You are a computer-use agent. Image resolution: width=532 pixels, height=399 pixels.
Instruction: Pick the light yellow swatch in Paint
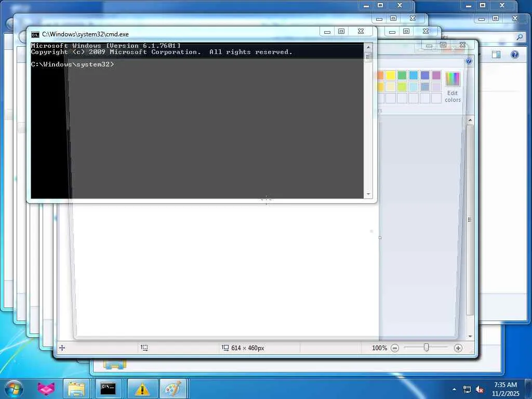click(391, 87)
